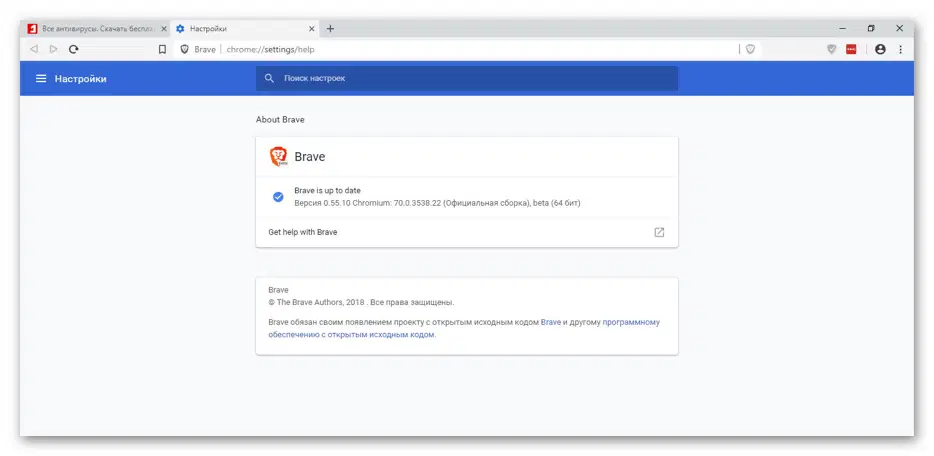Go forward with the forward arrow

[x=54, y=49]
